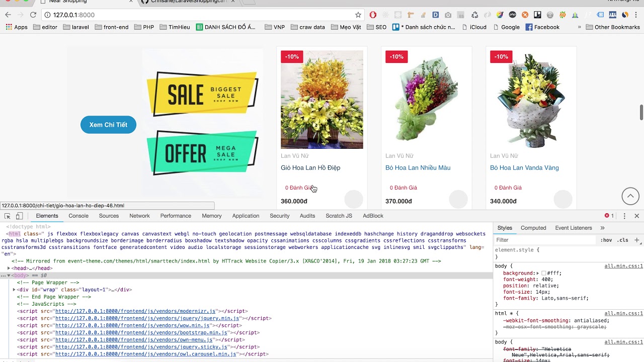Show more Styles sidebar tabs chevron
The width and height of the screenshot is (644, 362).
coord(602,228)
